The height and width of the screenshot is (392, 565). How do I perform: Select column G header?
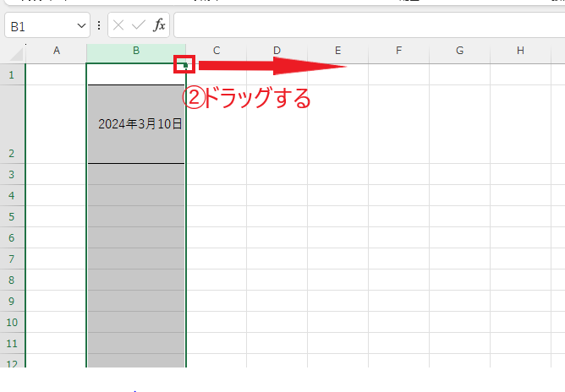(x=459, y=51)
